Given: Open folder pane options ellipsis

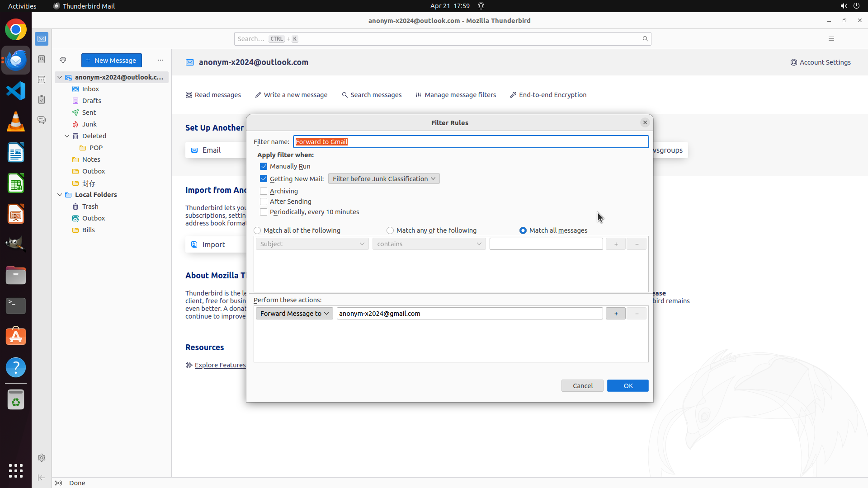Looking at the screenshot, I should (160, 60).
